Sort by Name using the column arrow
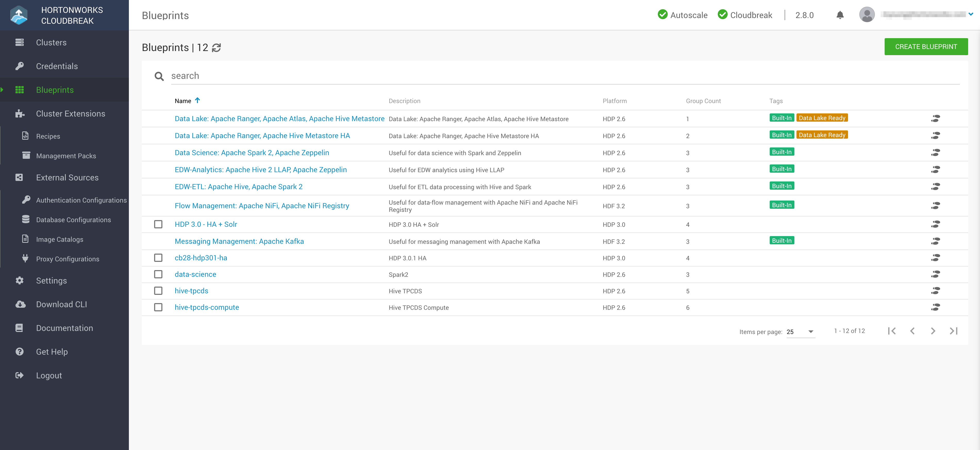The width and height of the screenshot is (980, 450). [197, 101]
